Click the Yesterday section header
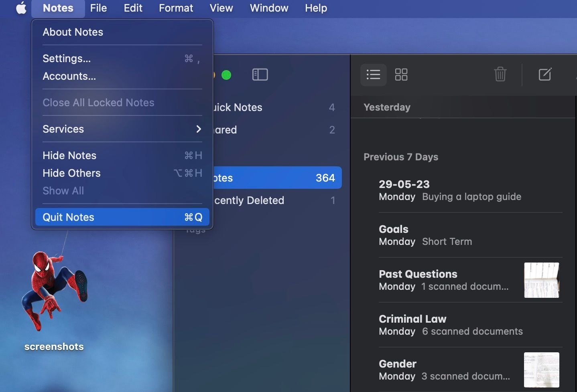Image resolution: width=577 pixels, height=392 pixels. click(387, 107)
